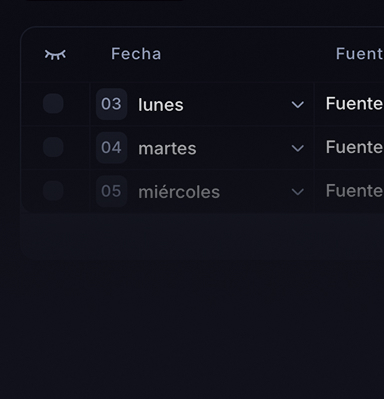Expand the lunes row chevron
384x399 pixels.
point(298,105)
